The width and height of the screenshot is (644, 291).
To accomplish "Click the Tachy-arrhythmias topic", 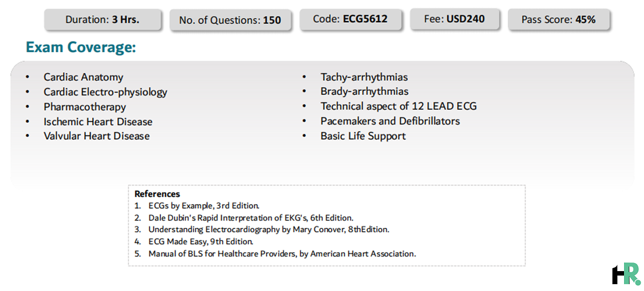I will coord(364,77).
